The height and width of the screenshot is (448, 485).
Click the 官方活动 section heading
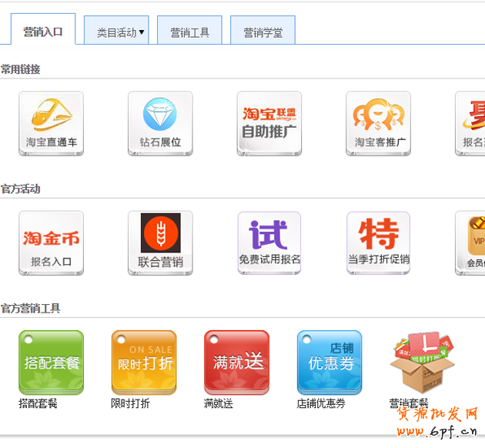pos(21,189)
